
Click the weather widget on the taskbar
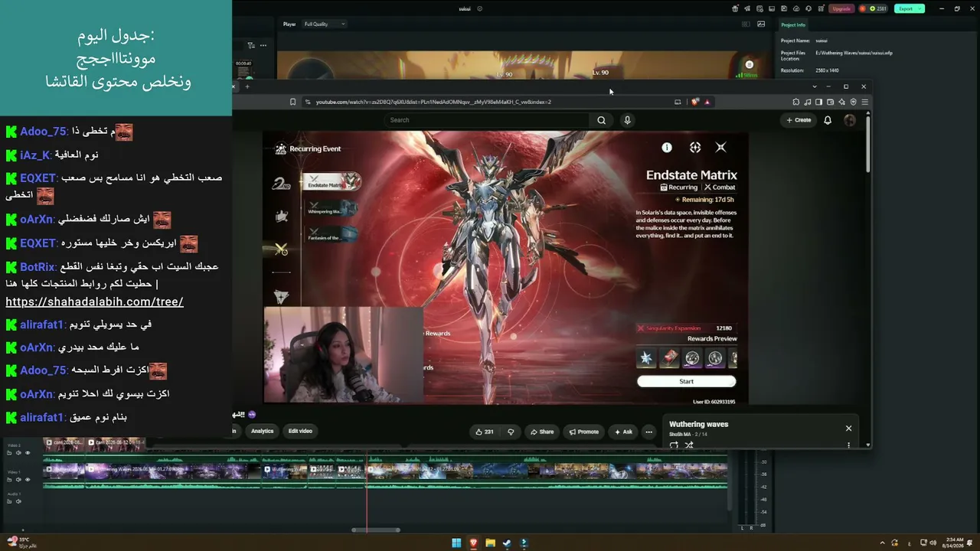21,543
